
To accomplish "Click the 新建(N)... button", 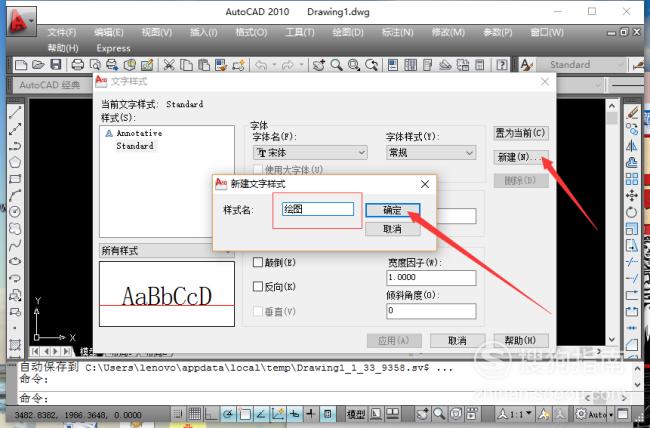I will point(521,158).
